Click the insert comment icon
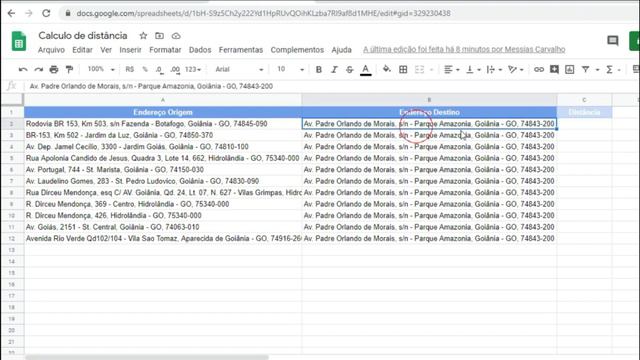This screenshot has height=360, width=640. (554, 69)
